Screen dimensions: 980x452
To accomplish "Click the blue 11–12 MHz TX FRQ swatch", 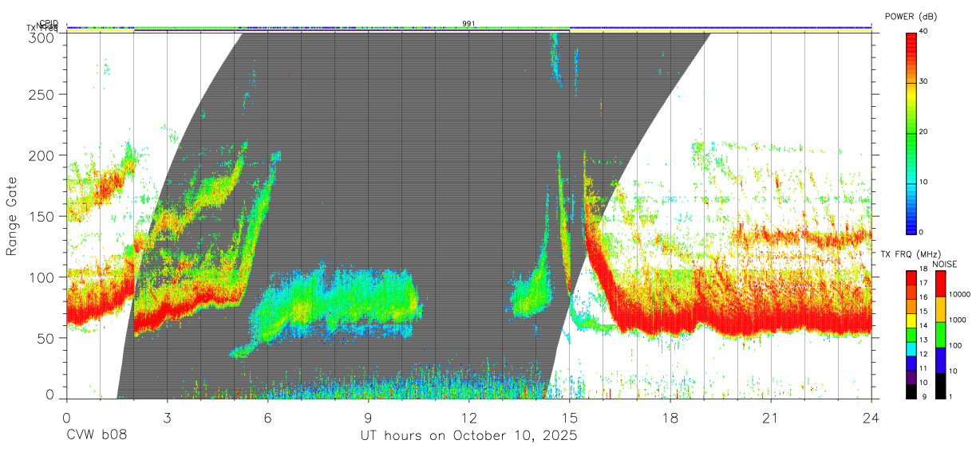I will (x=911, y=364).
